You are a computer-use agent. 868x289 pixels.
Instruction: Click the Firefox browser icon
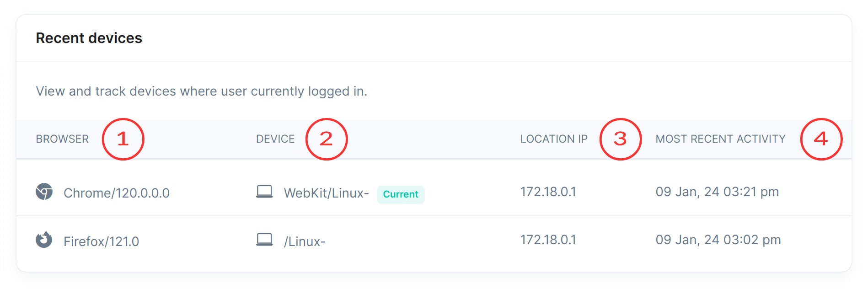tap(44, 240)
